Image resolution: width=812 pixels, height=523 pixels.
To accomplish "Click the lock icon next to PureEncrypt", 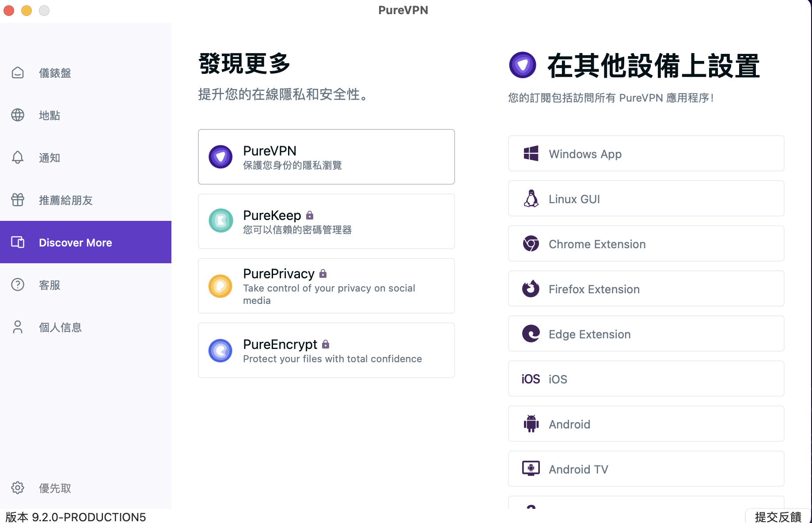I will [326, 344].
